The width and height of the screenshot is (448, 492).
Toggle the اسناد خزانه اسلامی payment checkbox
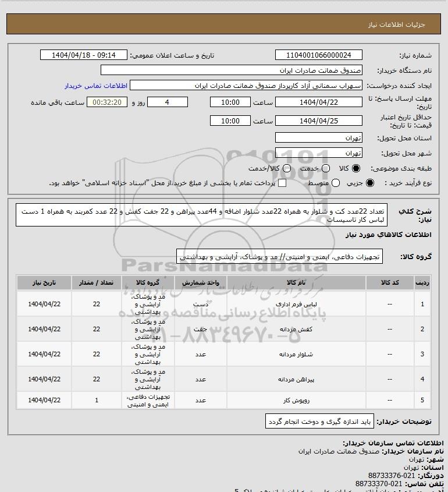pos(282,183)
